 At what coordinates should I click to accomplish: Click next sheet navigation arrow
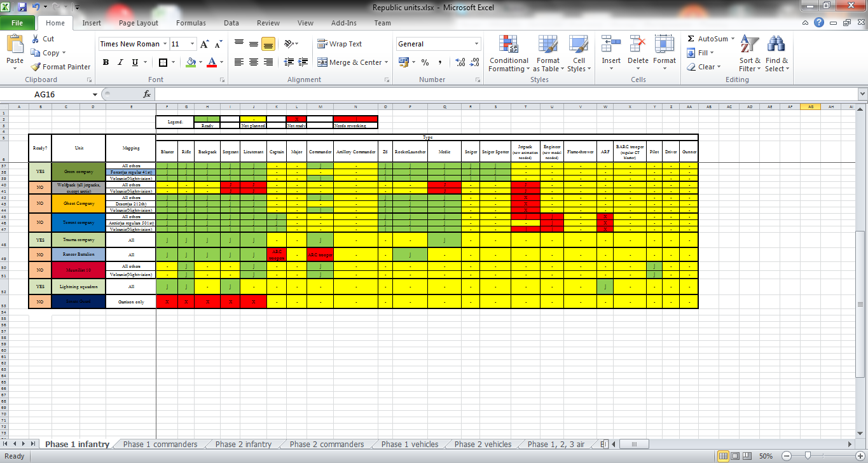(24, 444)
